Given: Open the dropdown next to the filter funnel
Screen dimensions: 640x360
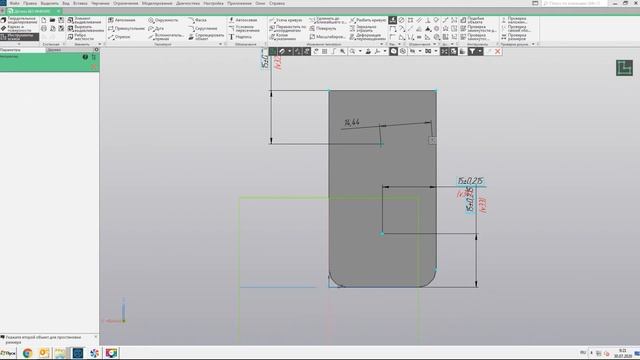Looking at the screenshot, I should [480, 51].
